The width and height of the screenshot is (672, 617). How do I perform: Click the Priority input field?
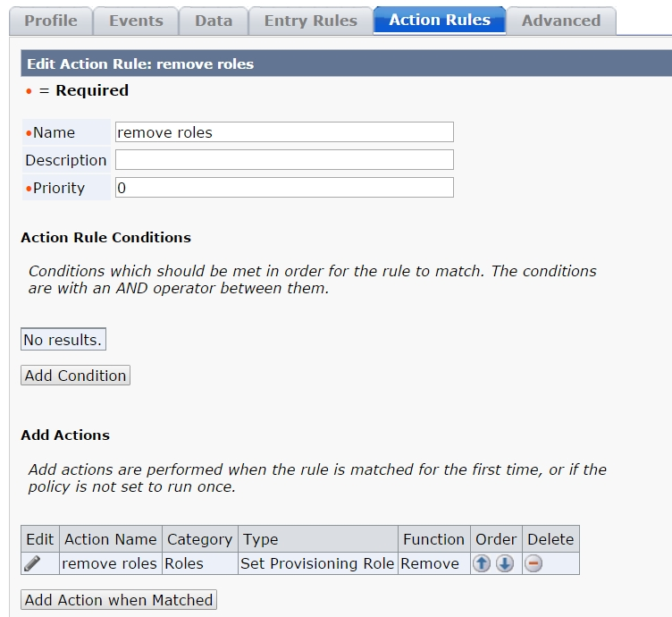pyautogui.click(x=284, y=188)
